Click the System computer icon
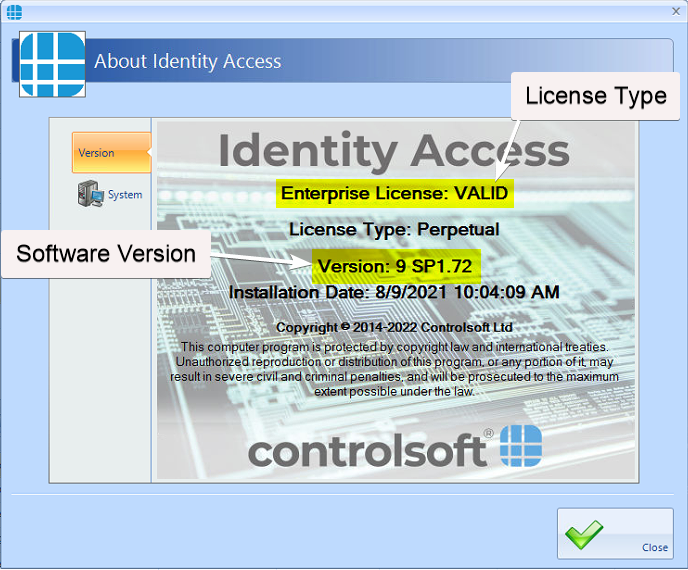688x570 pixels. (x=90, y=194)
